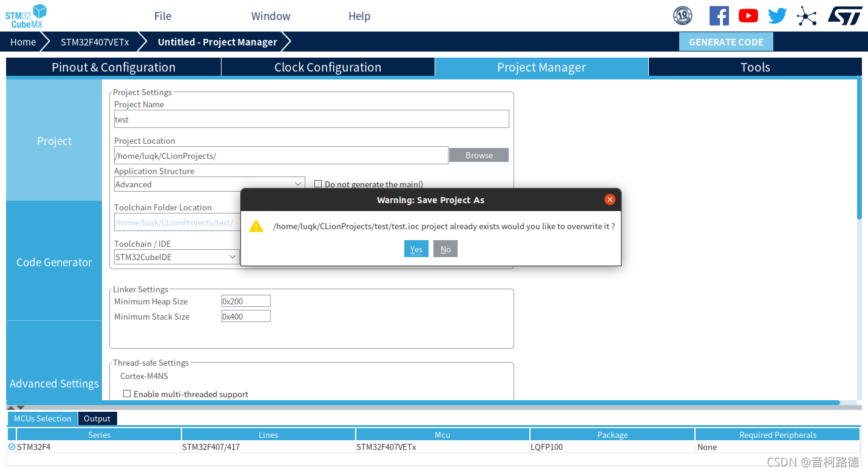Image resolution: width=868 pixels, height=473 pixels.
Task: Click Browse for project location
Action: [x=479, y=155]
